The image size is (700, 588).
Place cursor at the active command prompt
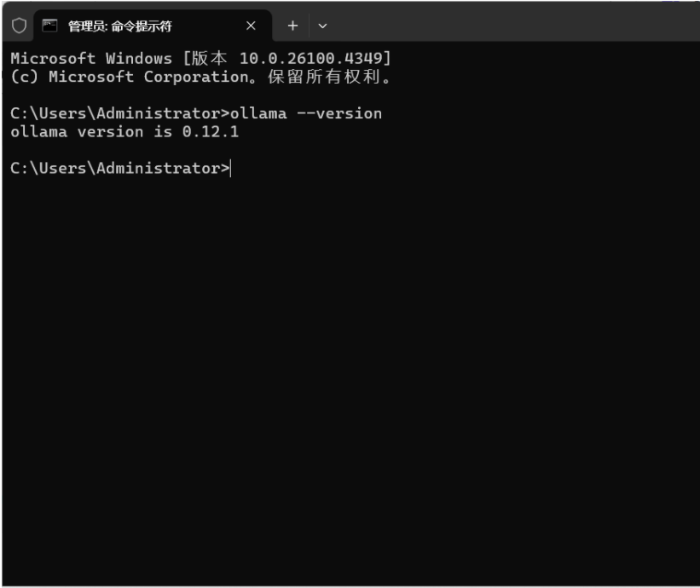[x=231, y=168]
